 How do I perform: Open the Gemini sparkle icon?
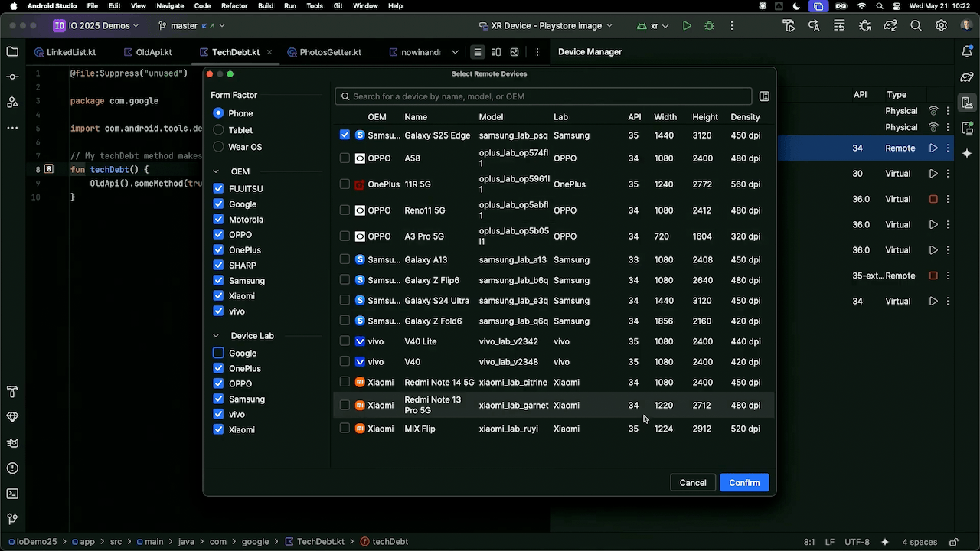[x=967, y=153]
